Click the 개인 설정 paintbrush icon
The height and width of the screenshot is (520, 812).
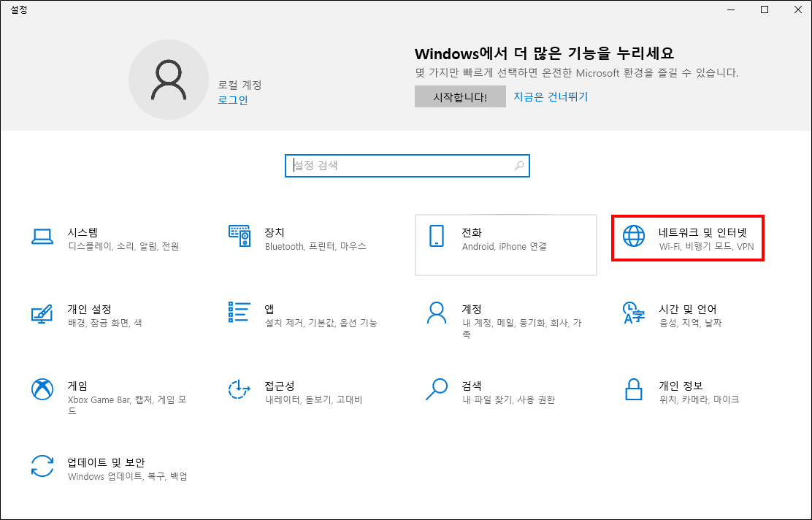point(42,313)
